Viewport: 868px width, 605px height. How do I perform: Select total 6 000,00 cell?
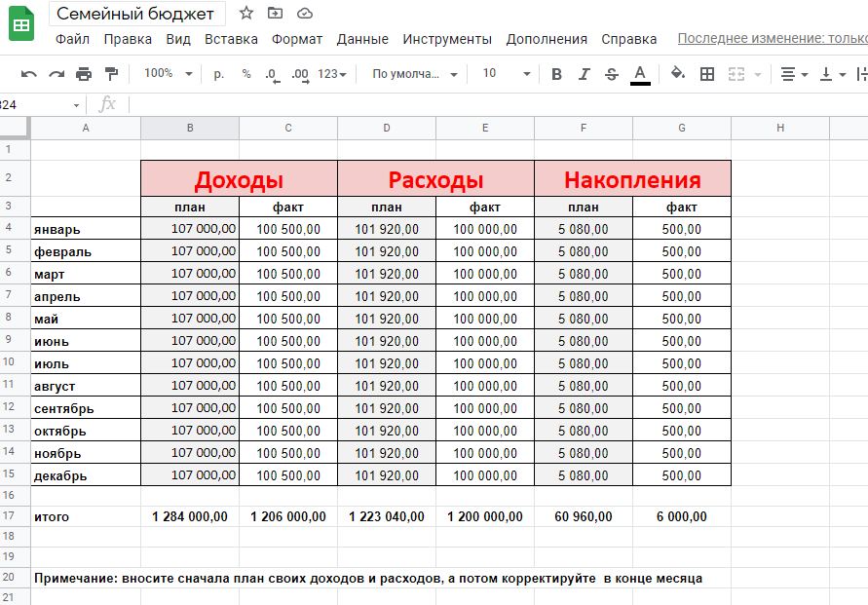coord(682,516)
